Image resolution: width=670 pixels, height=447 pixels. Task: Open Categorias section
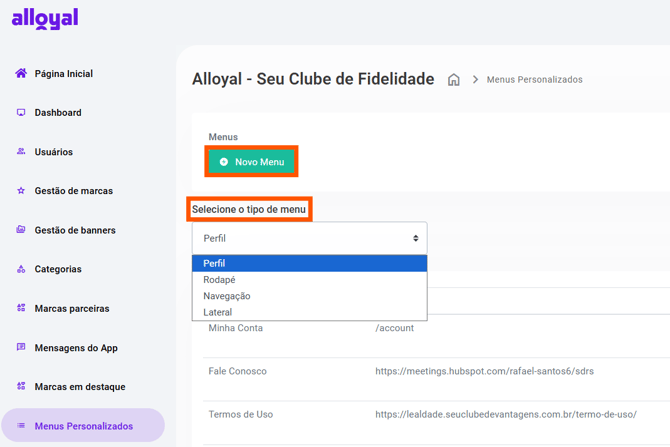tap(58, 269)
